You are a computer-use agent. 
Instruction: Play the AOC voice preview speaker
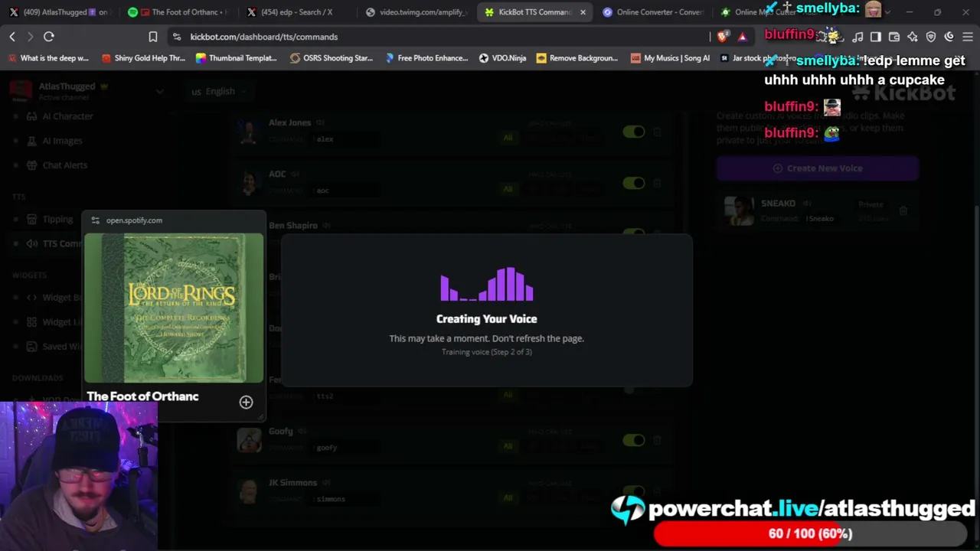(x=295, y=174)
